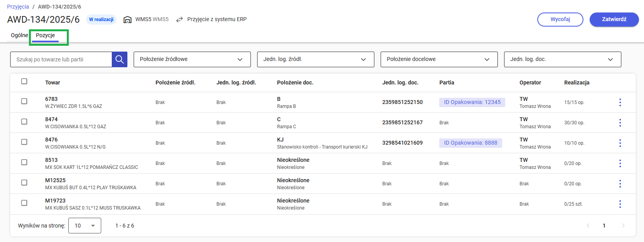Select the checkbox for M19723 row
The height and width of the screenshot is (242, 644).
pos(24,203)
